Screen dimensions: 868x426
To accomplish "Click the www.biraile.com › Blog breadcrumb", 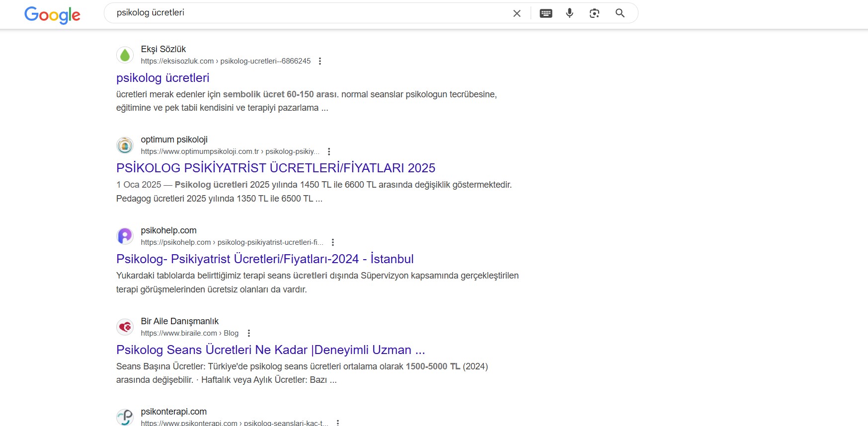I will (190, 333).
